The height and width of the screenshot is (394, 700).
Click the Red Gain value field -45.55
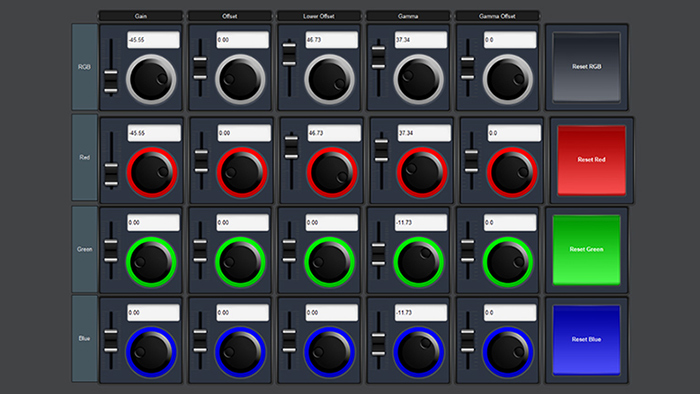[154, 133]
